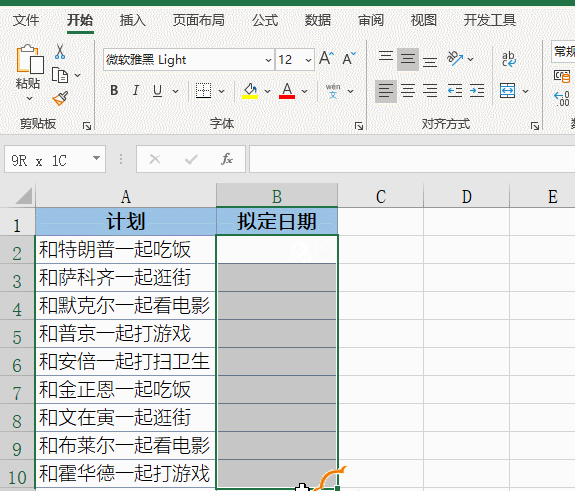Expand font color dropdown arrow
This screenshot has width=575, height=491.
(305, 91)
